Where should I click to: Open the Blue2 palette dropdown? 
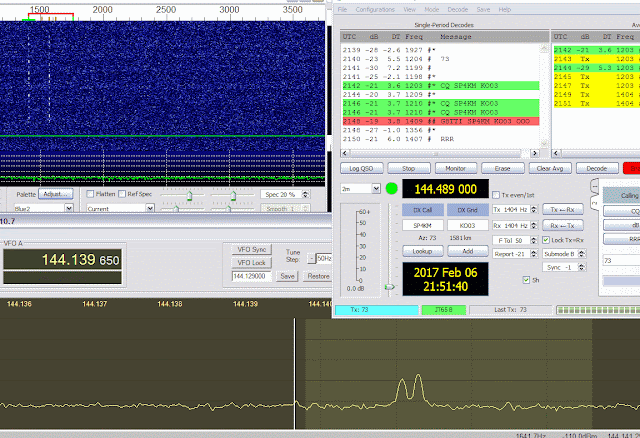[x=69, y=208]
